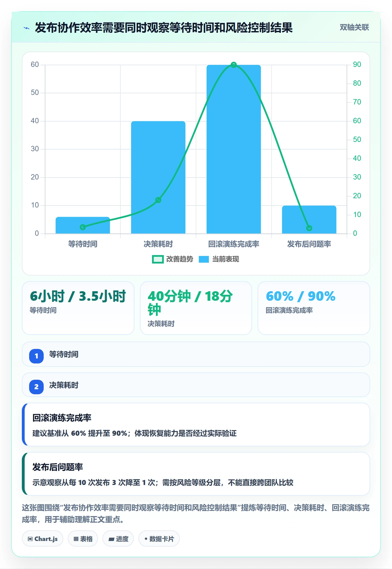Click the x-axis label 发布后问题率

[x=309, y=244]
